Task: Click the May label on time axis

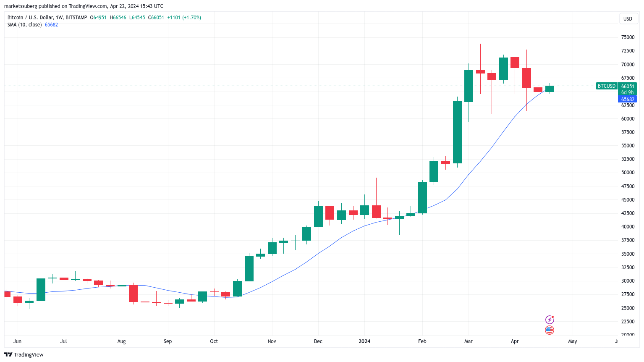Action: click(573, 341)
